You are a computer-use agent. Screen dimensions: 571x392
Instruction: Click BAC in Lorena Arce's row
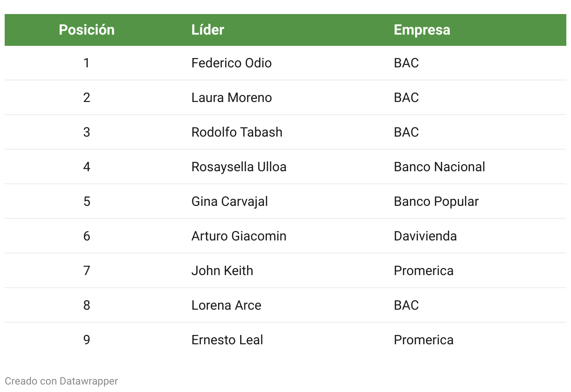pyautogui.click(x=406, y=305)
